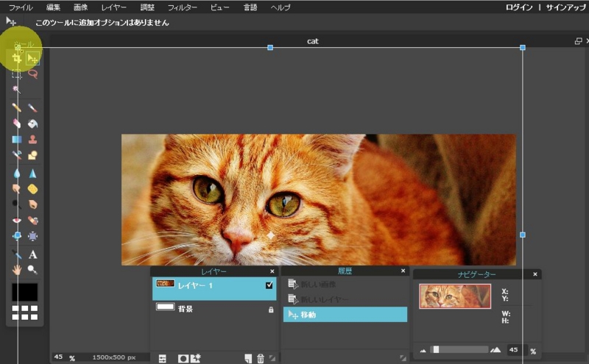The image size is (589, 364).
Task: Open the 編集 menu
Action: 53,7
